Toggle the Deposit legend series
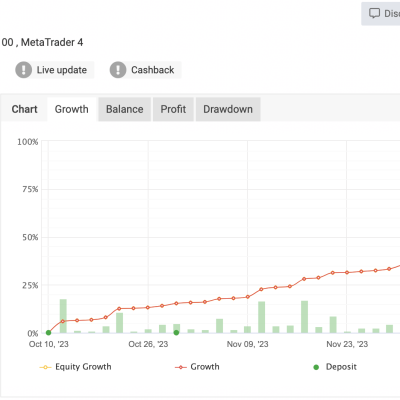The height and width of the screenshot is (400, 400). click(x=335, y=367)
